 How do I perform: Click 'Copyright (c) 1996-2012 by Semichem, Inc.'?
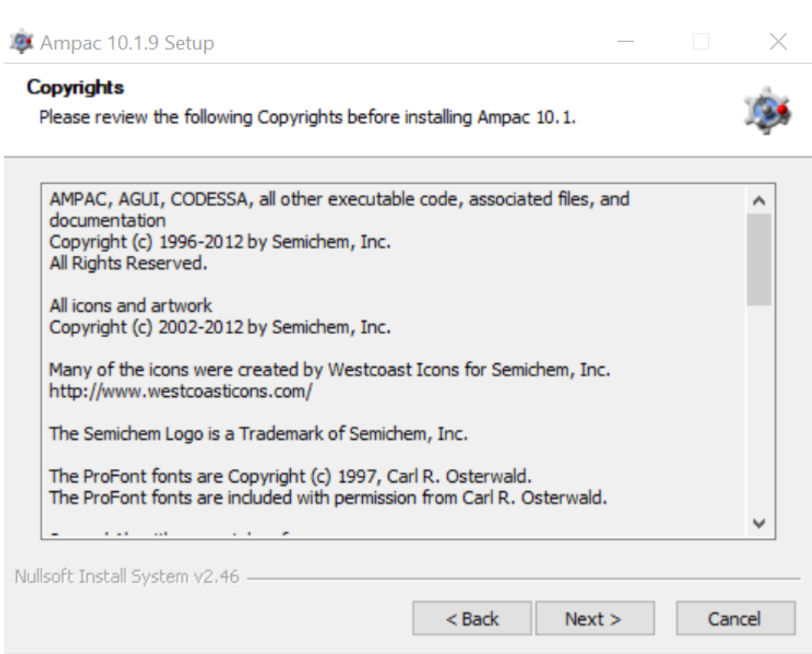(220, 242)
